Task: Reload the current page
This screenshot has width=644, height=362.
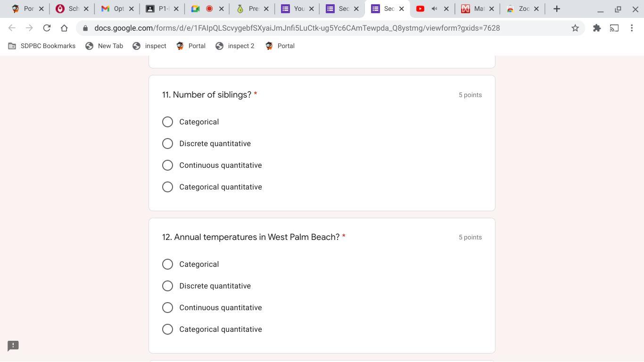Action: click(47, 28)
